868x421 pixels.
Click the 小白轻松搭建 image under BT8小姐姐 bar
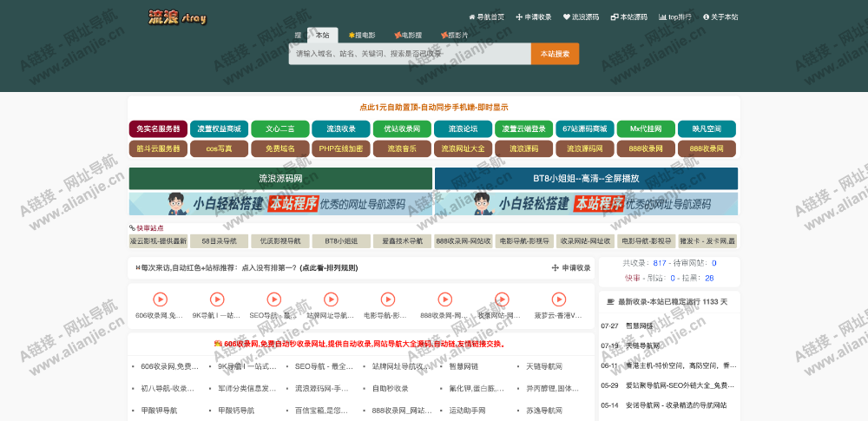click(586, 204)
